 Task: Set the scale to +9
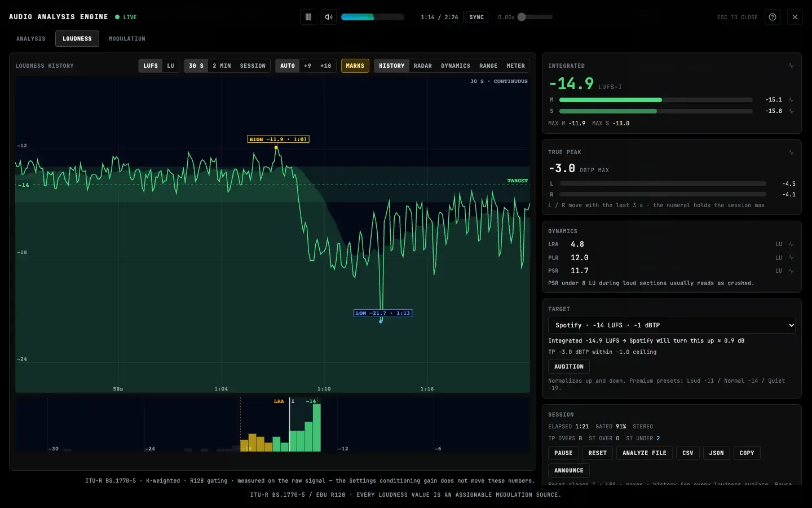[307, 66]
